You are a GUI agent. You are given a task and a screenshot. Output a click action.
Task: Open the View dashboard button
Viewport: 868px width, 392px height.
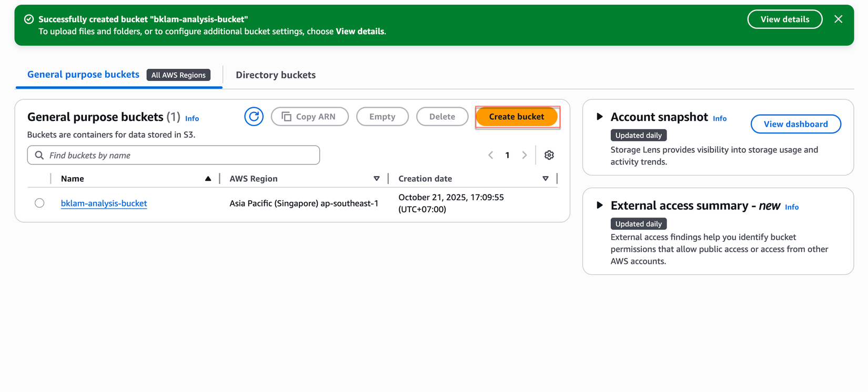click(795, 124)
